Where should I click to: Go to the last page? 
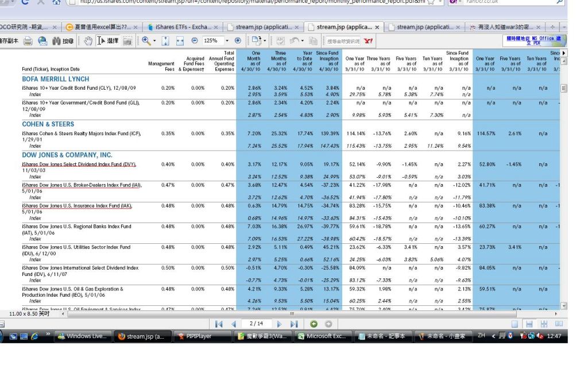294,324
